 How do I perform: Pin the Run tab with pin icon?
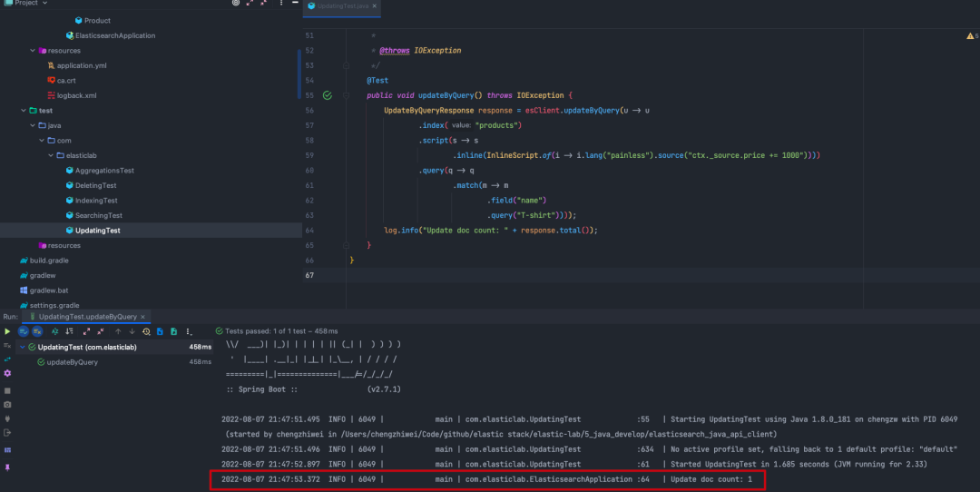coord(7,467)
